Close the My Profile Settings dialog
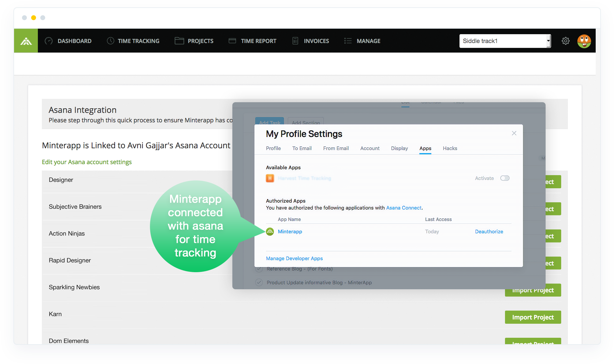 tap(514, 133)
